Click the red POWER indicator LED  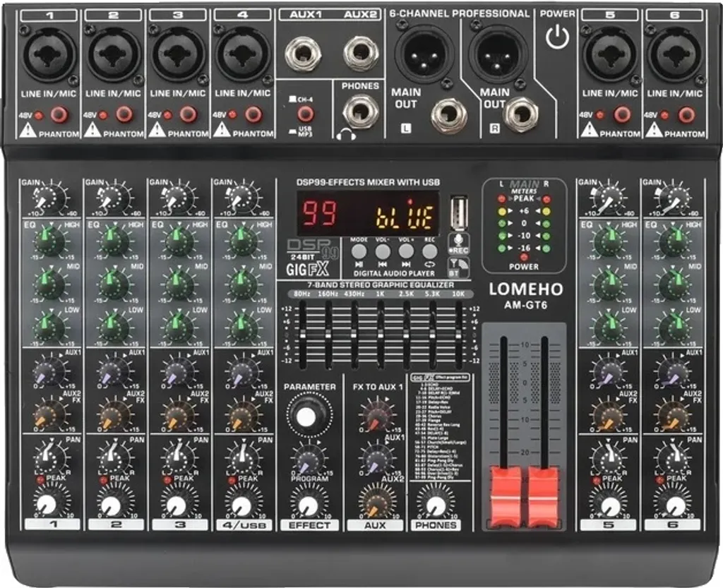point(524,258)
